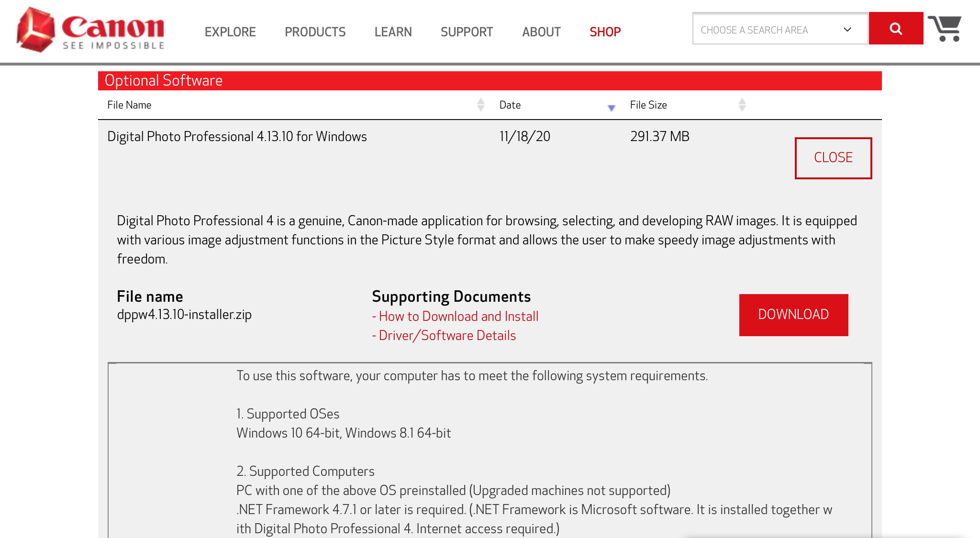Open the Learn menu
Screen dimensions: 980x538
click(x=393, y=32)
